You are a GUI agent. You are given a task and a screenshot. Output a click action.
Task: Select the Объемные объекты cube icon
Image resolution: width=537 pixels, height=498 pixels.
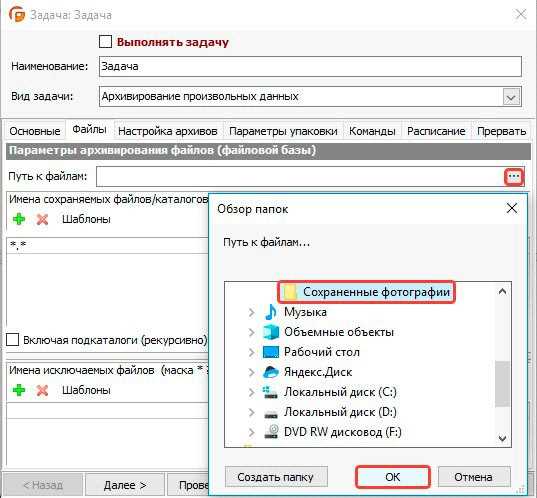pyautogui.click(x=271, y=332)
